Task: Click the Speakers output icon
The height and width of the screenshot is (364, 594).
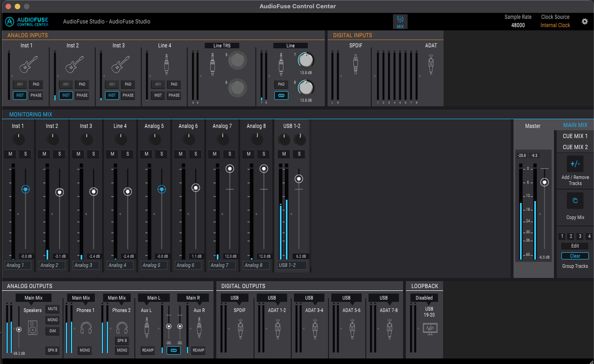Action: click(x=33, y=328)
